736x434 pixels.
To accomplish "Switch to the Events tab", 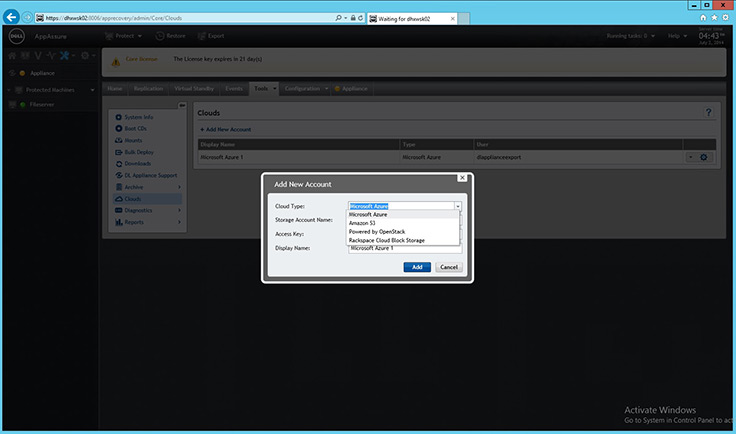I will pyautogui.click(x=234, y=89).
